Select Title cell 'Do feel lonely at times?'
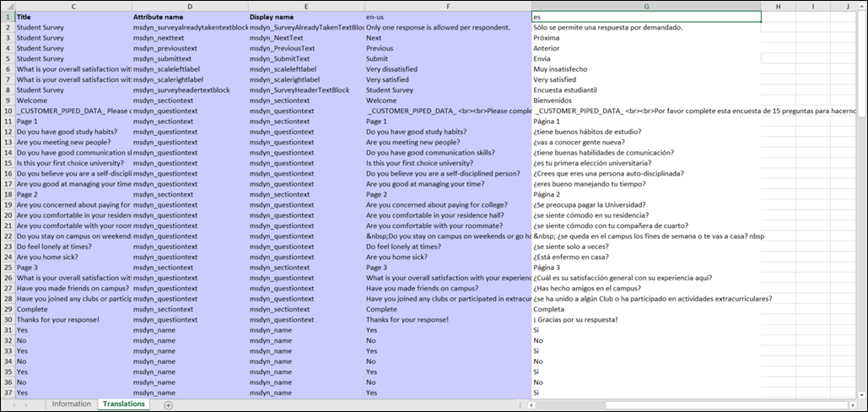 point(73,247)
